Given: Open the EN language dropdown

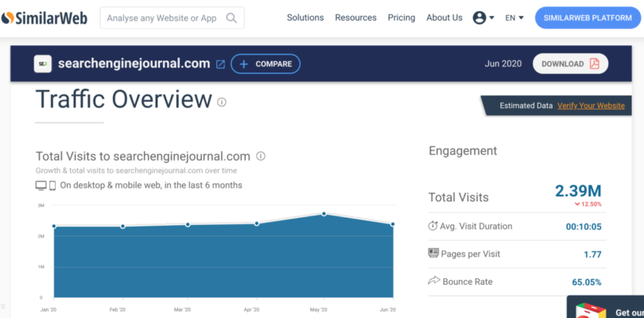Looking at the screenshot, I should 514,17.
